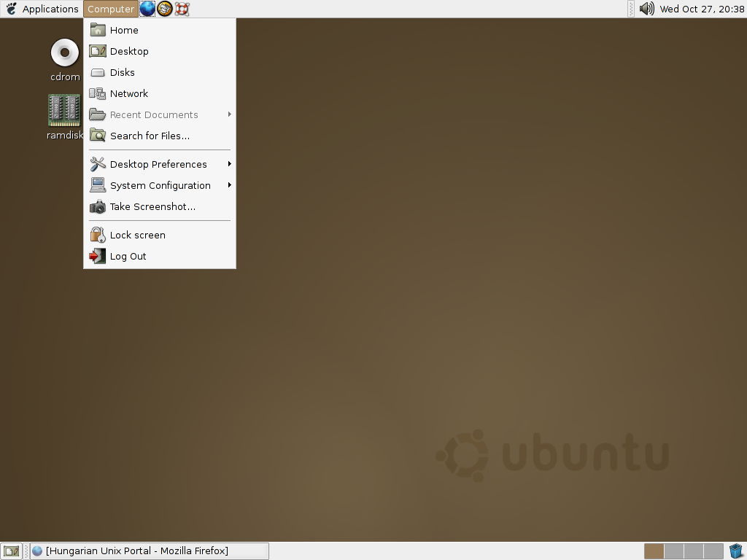
Task: Open the lifebuoy help panel icon
Action: point(182,9)
